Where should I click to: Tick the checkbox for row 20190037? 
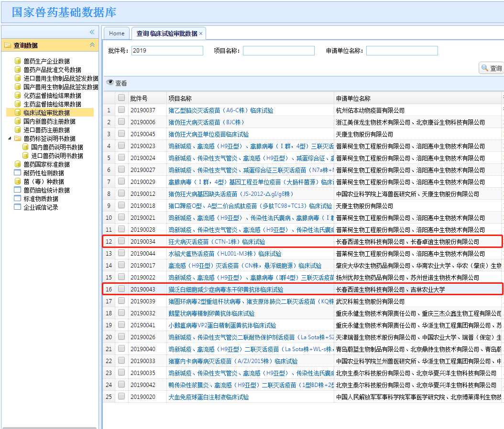[x=121, y=110]
